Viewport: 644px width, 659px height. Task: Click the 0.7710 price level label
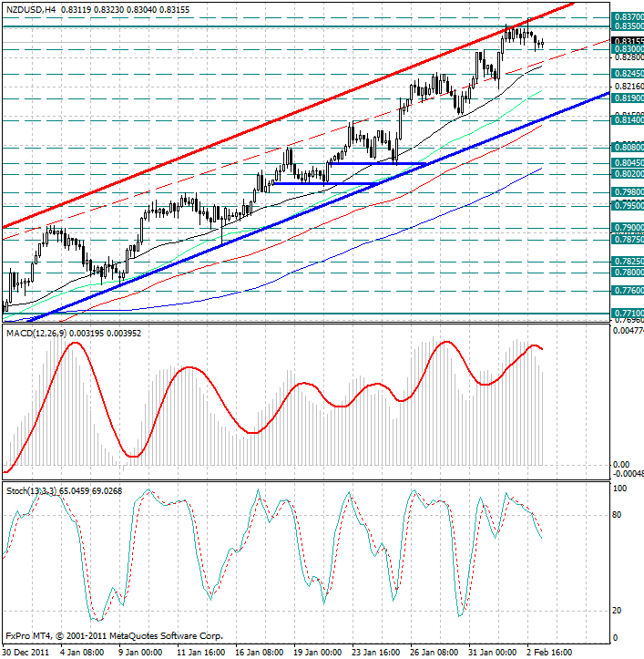coord(628,313)
